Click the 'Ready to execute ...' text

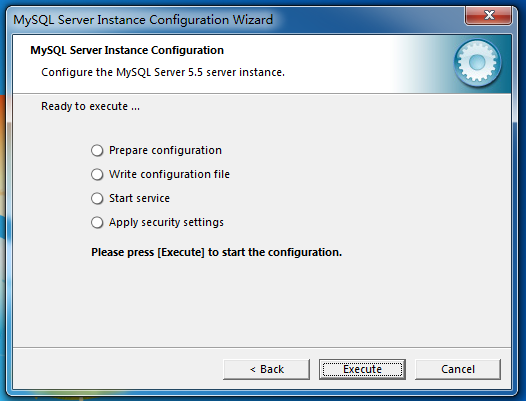pos(90,106)
